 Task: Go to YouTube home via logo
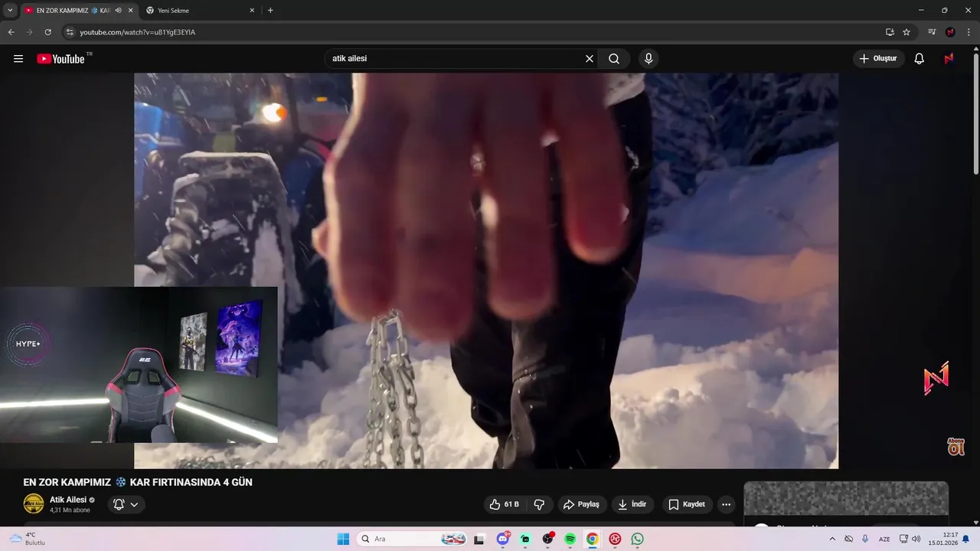60,59
